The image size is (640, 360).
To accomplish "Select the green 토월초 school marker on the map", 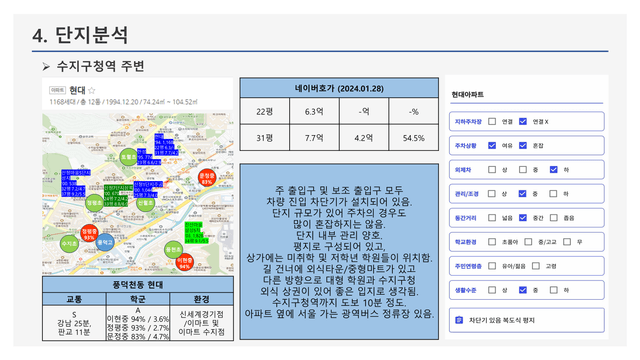I will 129,157.
